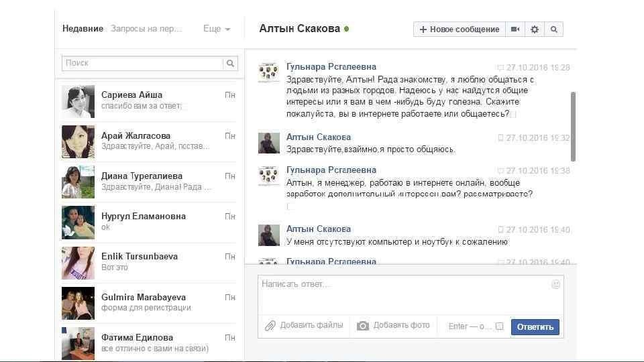Click the paperclip Добавить файлы icon
Screen dimensions: 644x362
[270, 326]
